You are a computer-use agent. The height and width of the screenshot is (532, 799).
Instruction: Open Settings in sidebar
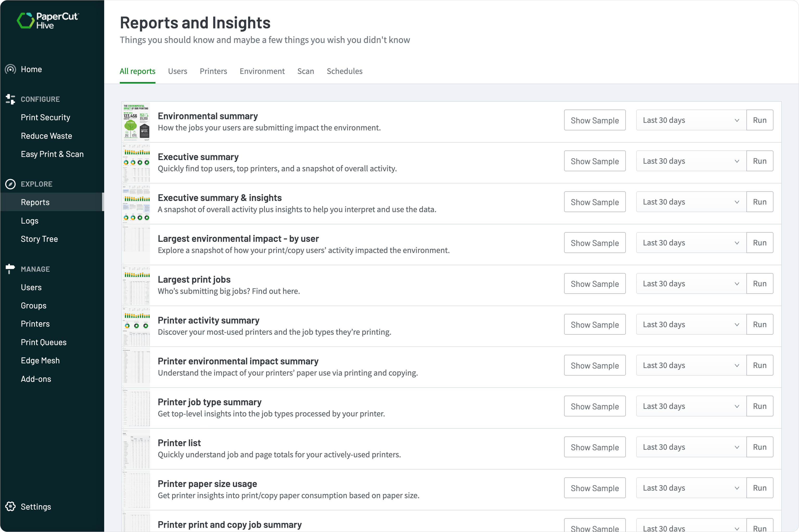click(x=36, y=506)
